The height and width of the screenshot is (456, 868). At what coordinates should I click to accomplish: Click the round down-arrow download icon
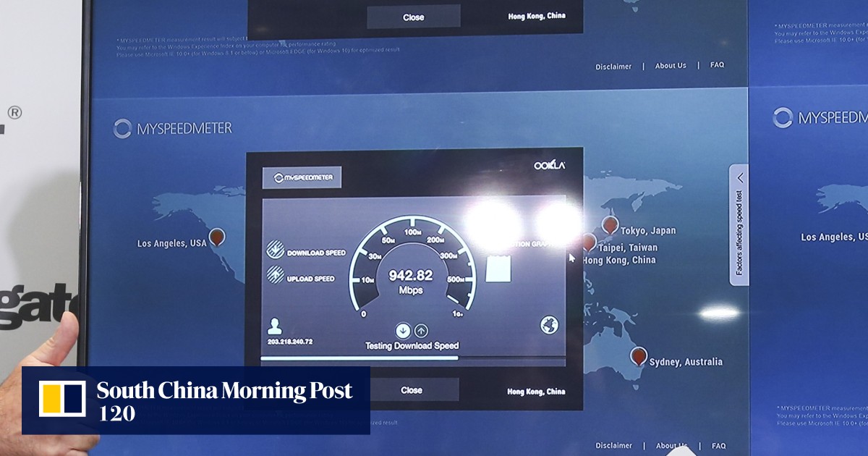(403, 331)
